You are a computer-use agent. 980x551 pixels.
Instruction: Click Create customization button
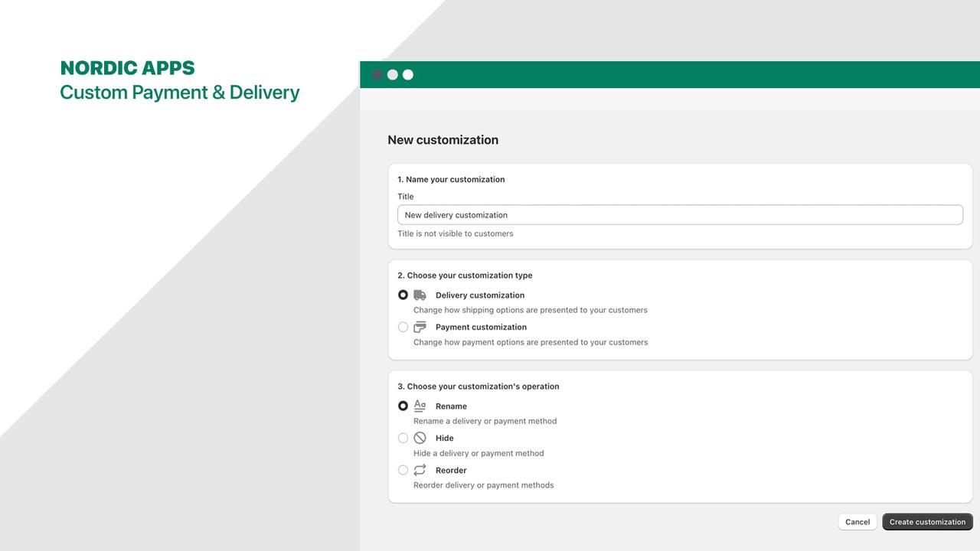pos(927,522)
